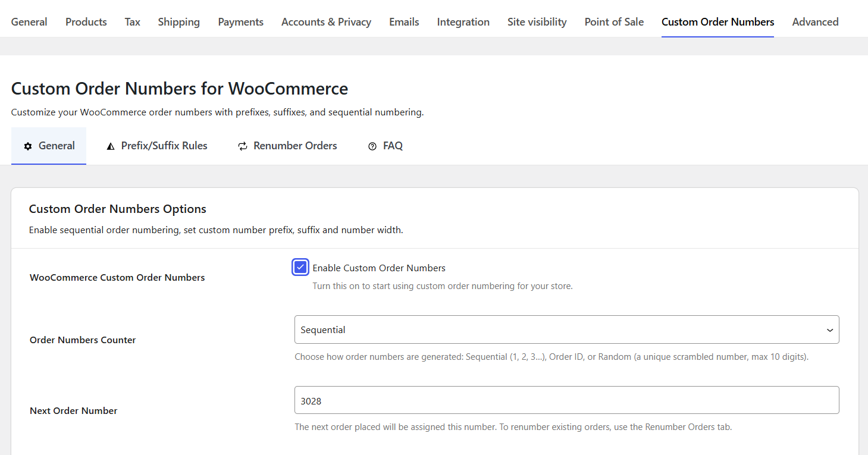Click the gear icon on General sub-tab
Viewport: 868px width, 455px height.
[x=28, y=146]
